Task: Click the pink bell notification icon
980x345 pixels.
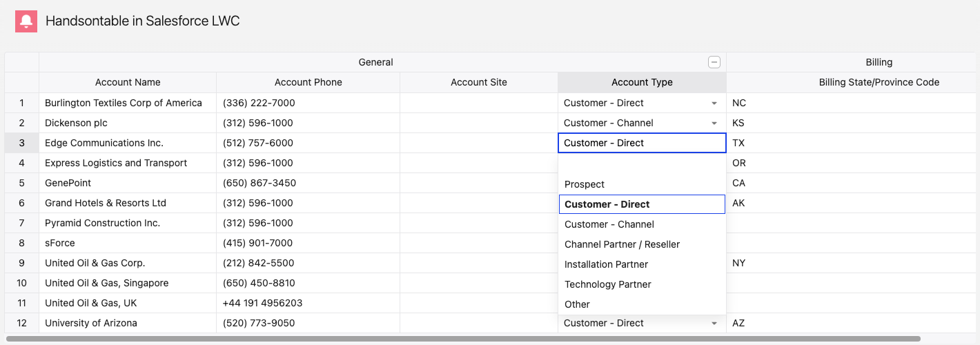Action: [26, 21]
